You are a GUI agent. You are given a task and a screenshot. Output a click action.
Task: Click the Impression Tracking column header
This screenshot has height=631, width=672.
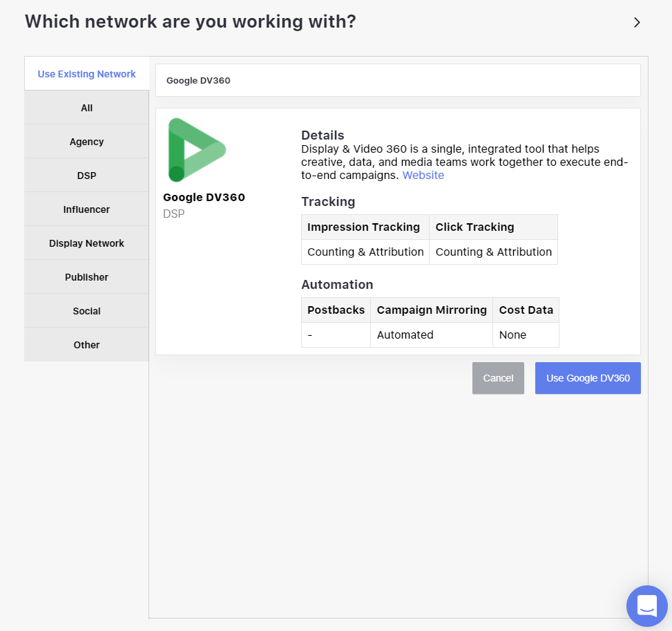click(365, 227)
